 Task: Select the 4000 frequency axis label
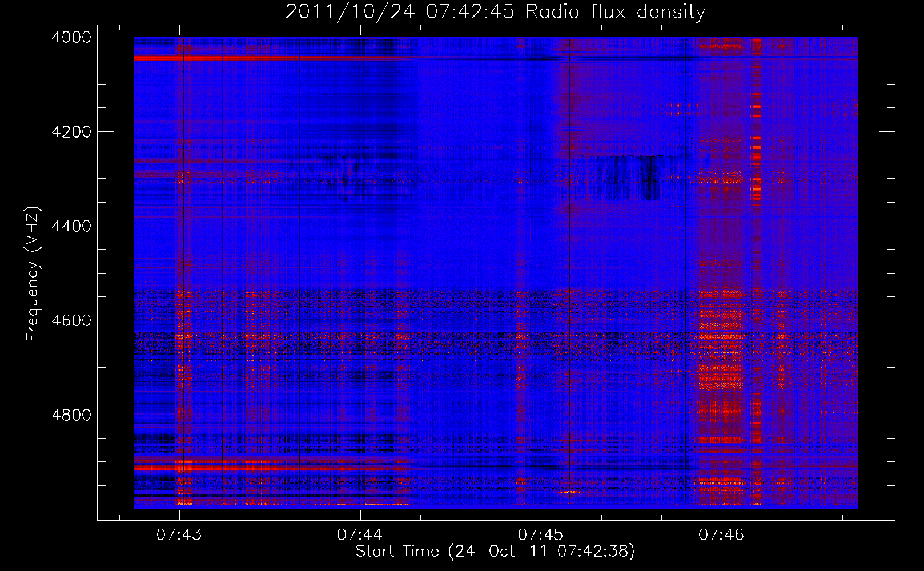point(71,37)
